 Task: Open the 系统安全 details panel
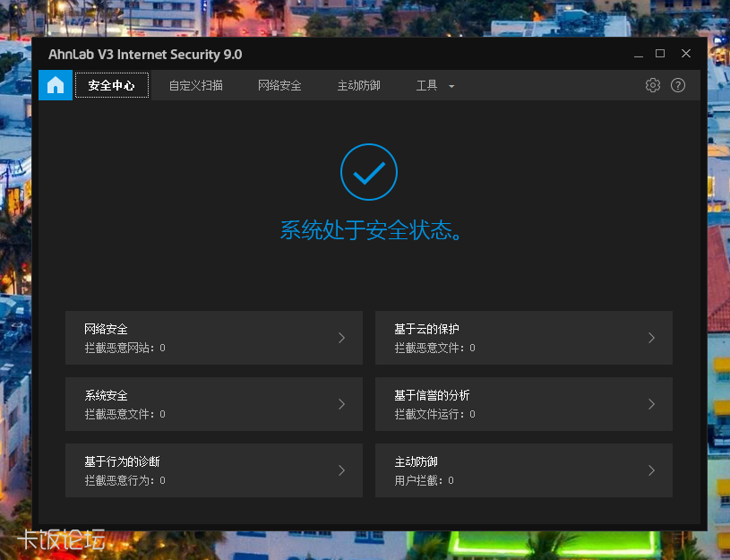coord(213,404)
